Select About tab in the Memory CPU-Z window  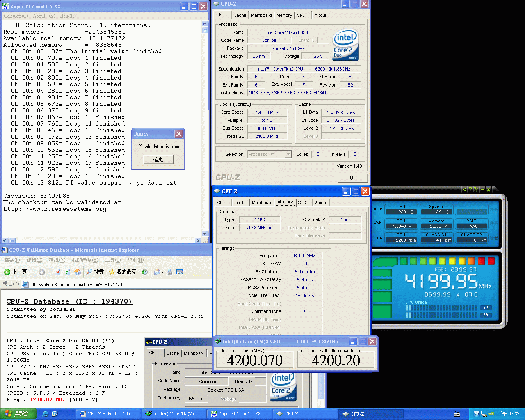click(321, 203)
